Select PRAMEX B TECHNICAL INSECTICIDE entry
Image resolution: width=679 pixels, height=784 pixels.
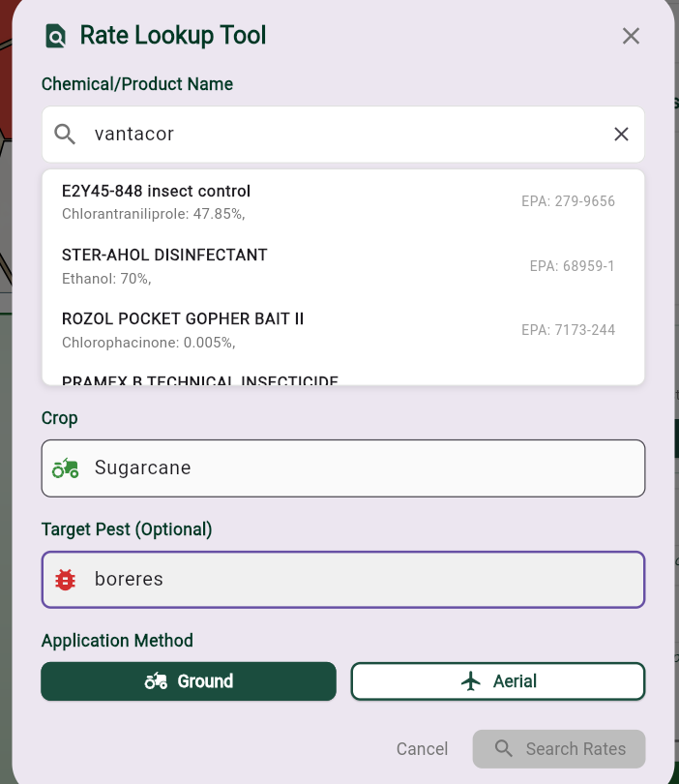(x=290, y=380)
